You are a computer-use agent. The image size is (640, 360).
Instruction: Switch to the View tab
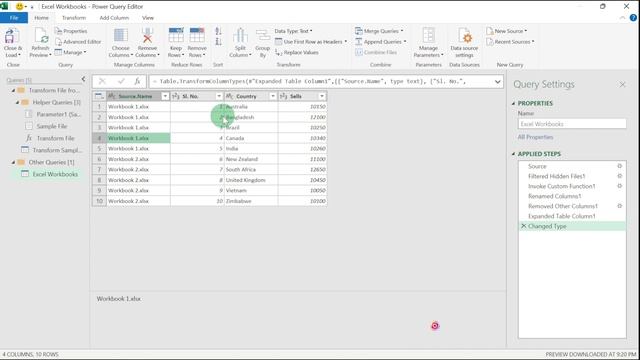coord(148,18)
